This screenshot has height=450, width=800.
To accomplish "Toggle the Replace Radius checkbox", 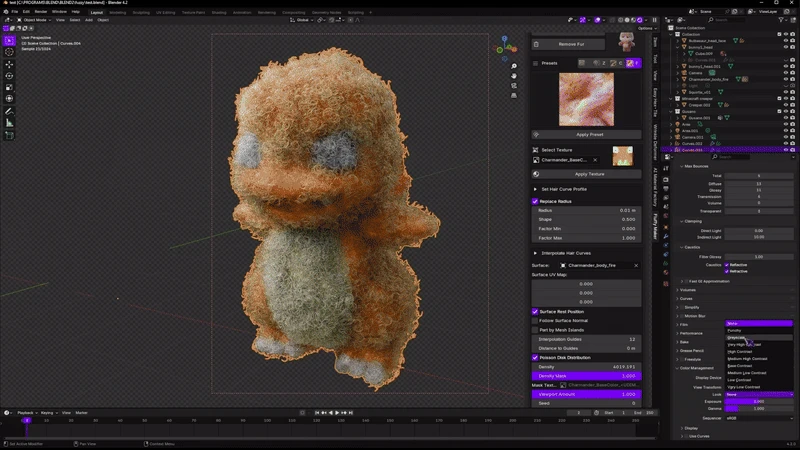I will point(535,202).
